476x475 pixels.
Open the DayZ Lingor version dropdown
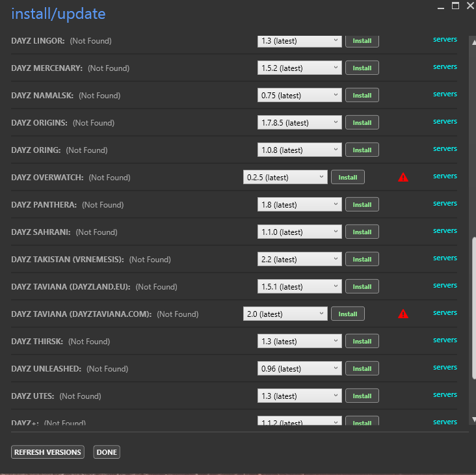(x=299, y=41)
